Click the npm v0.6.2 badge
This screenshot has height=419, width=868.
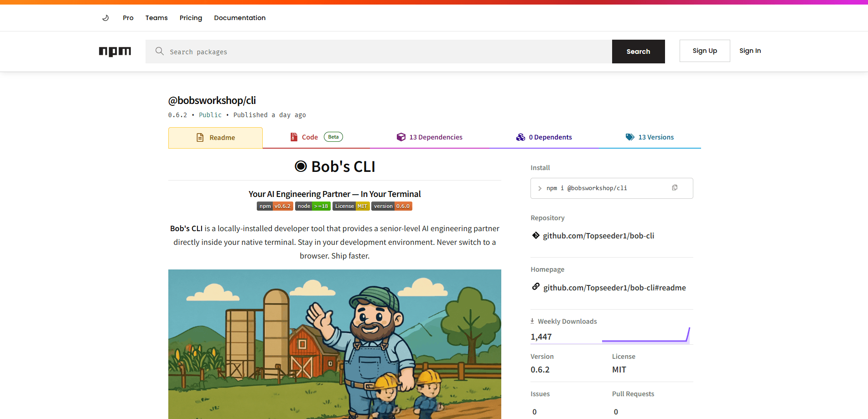[275, 206]
